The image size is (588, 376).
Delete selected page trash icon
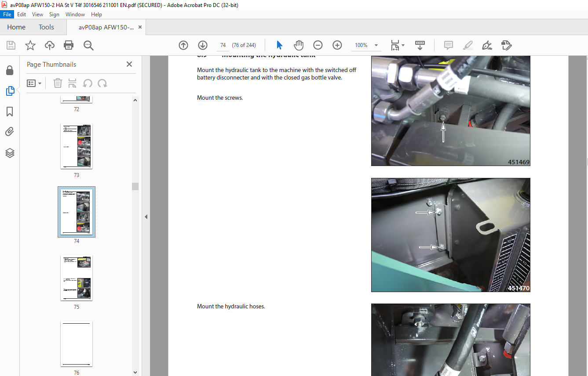click(58, 83)
